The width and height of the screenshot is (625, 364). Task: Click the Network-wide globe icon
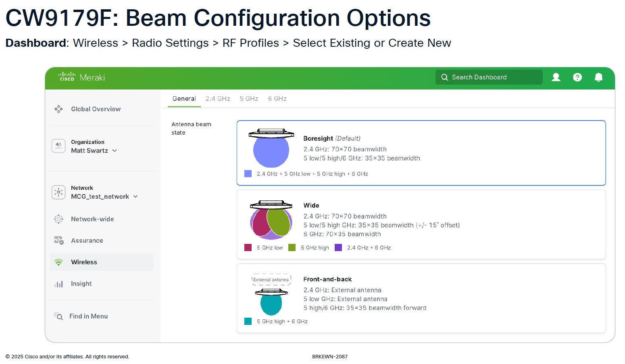pyautogui.click(x=58, y=219)
